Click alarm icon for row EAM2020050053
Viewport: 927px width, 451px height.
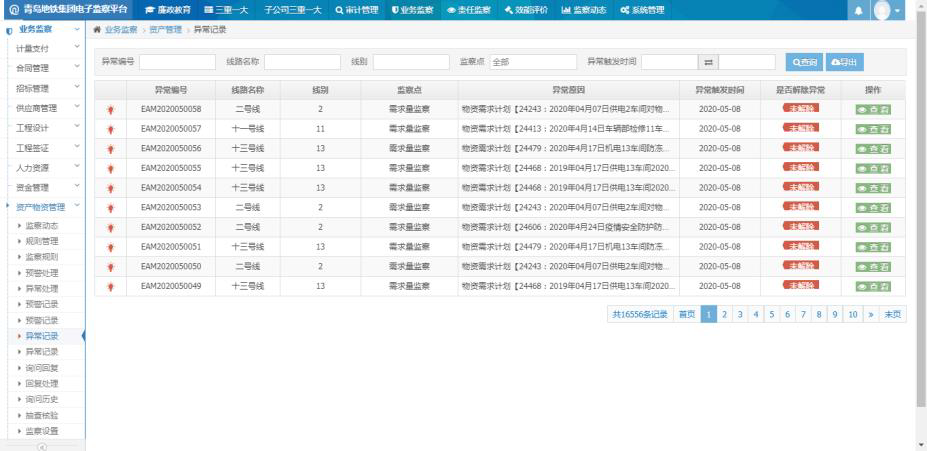pos(109,207)
